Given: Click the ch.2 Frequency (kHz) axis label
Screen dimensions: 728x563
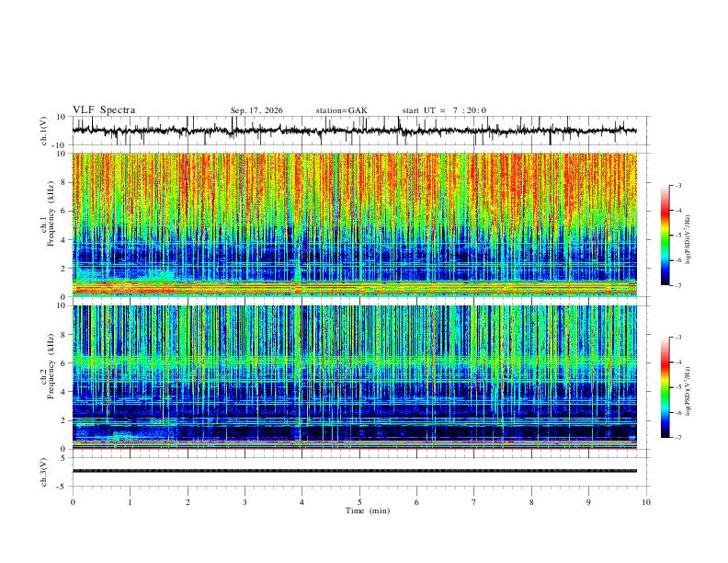Looking at the screenshot, I should click(51, 366).
